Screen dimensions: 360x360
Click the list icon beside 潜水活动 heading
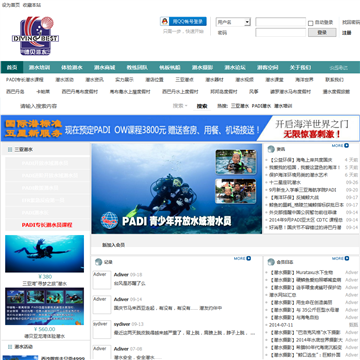click(x=10, y=347)
